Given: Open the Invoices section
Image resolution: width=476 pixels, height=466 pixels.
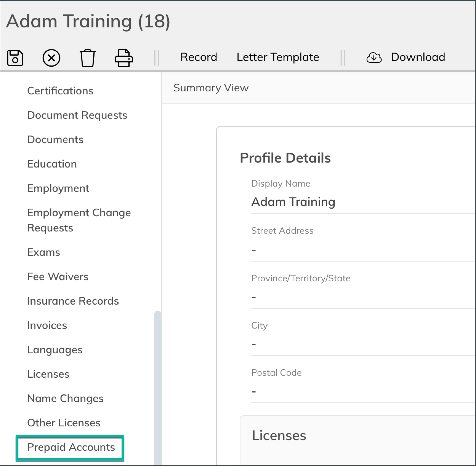Looking at the screenshot, I should point(47,326).
